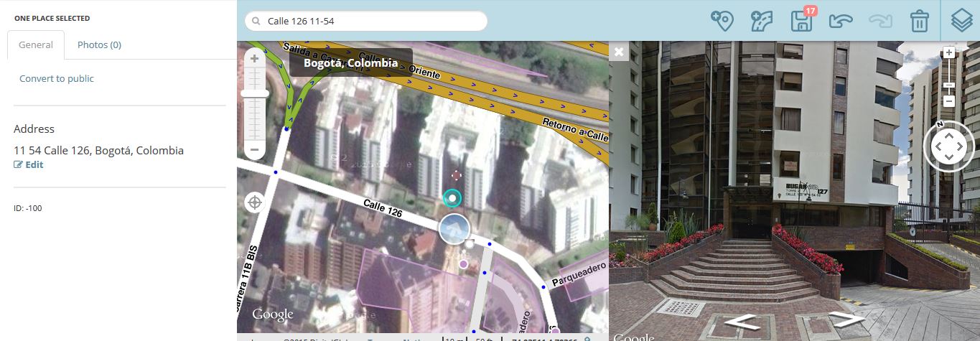
Task: Select the teal place point marker
Action: 452,198
